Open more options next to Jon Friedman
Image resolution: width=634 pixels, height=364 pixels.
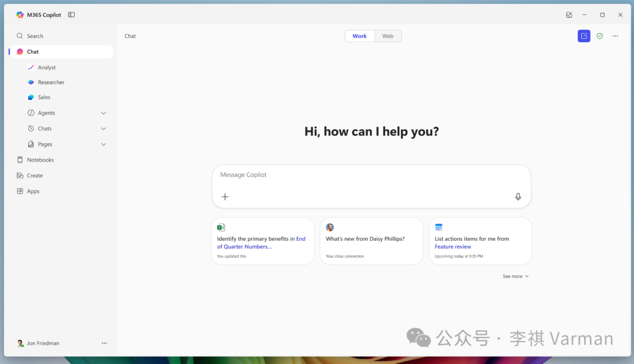tap(104, 343)
